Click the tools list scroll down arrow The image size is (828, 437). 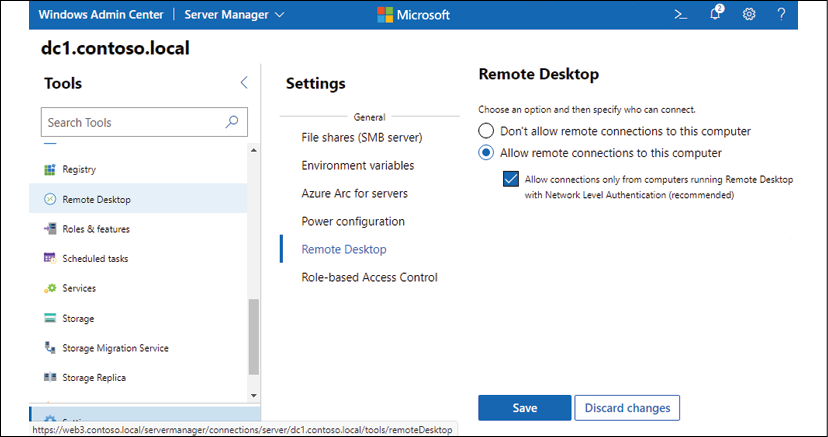click(254, 395)
